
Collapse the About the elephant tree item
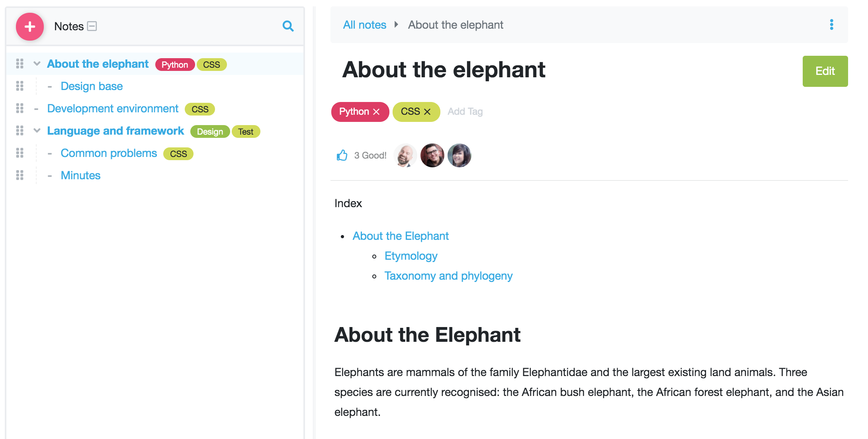click(37, 64)
